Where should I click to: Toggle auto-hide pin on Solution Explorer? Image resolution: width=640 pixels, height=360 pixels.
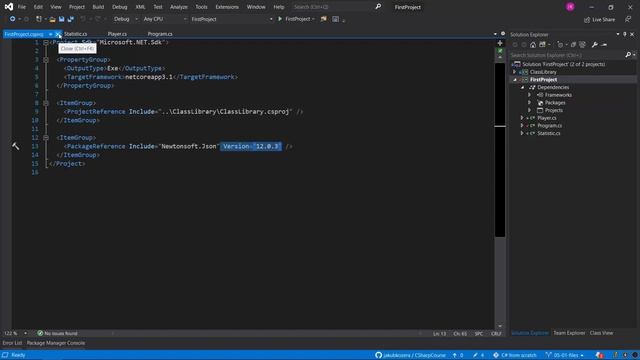[x=624, y=34]
